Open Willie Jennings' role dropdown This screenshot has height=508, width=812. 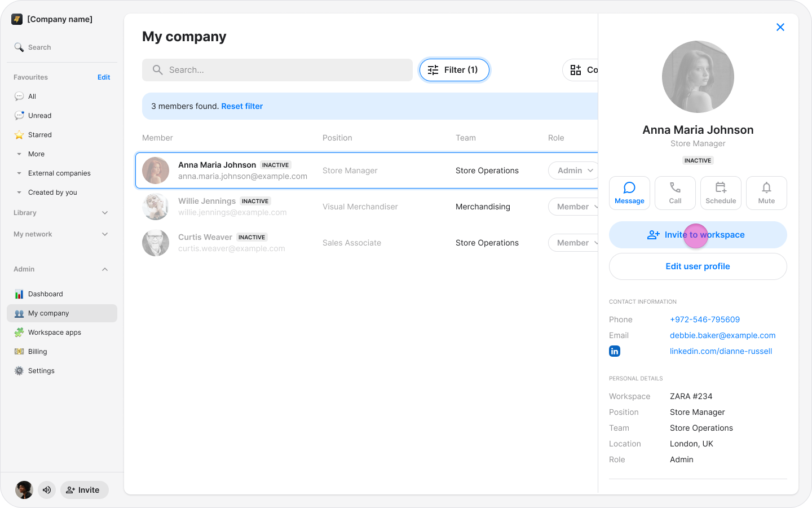pyautogui.click(x=573, y=207)
